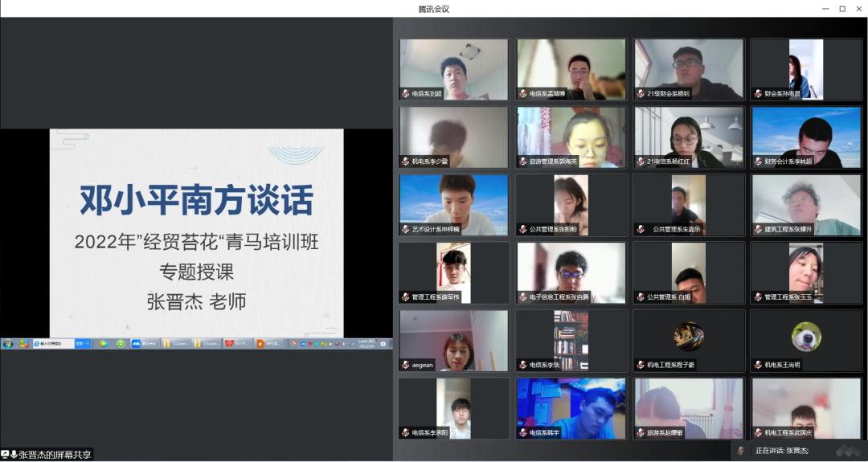Click the mic icon in 正在讲话 speaker bar
Screen dimensions: 868x462
click(x=741, y=451)
